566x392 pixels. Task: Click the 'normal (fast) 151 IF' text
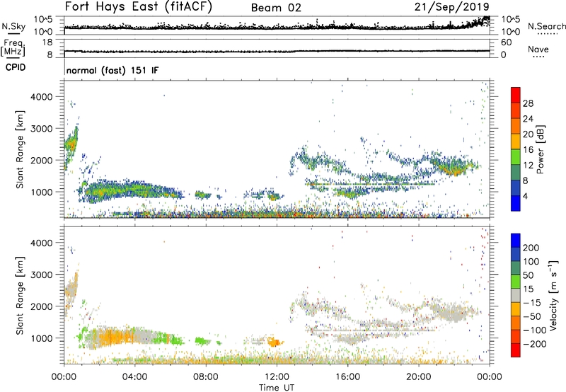coord(112,70)
